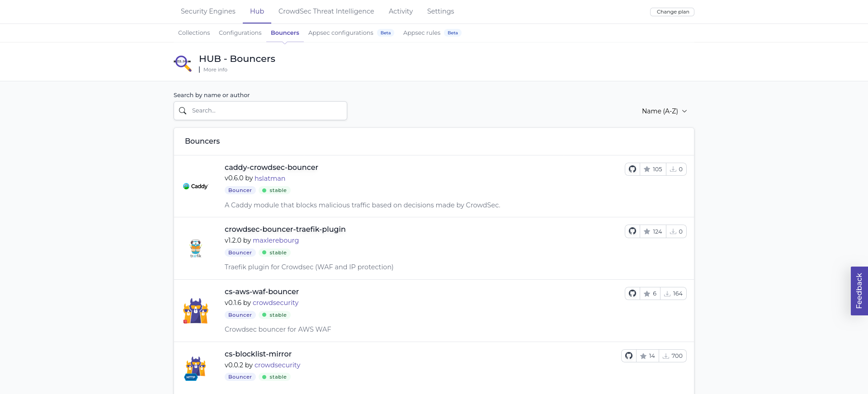This screenshot has height=394, width=868.
Task: Click download count 164 on AWS WAF bouncer
Action: [673, 294]
